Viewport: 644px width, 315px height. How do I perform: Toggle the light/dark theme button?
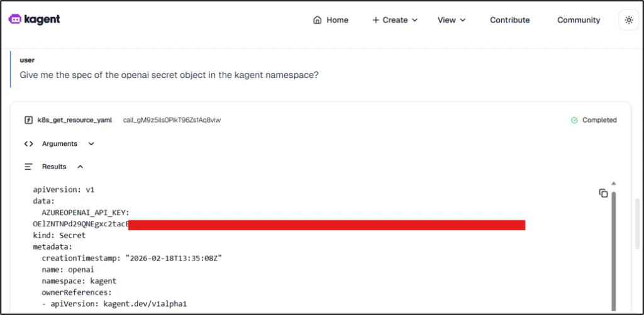[628, 20]
